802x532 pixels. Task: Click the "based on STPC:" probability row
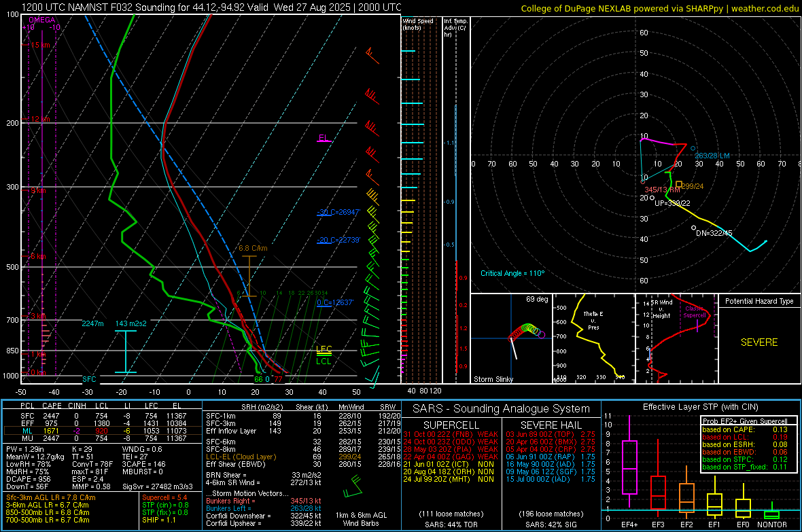[745, 459]
